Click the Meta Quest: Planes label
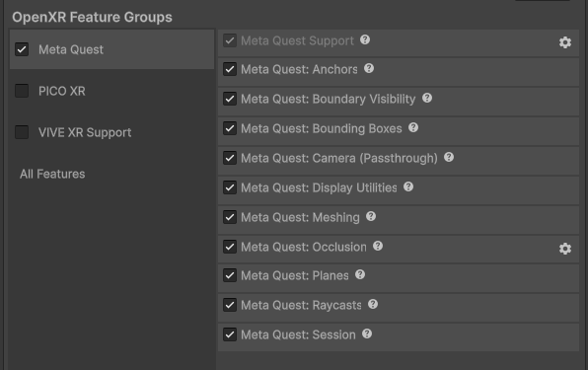The width and height of the screenshot is (588, 370). (x=295, y=275)
